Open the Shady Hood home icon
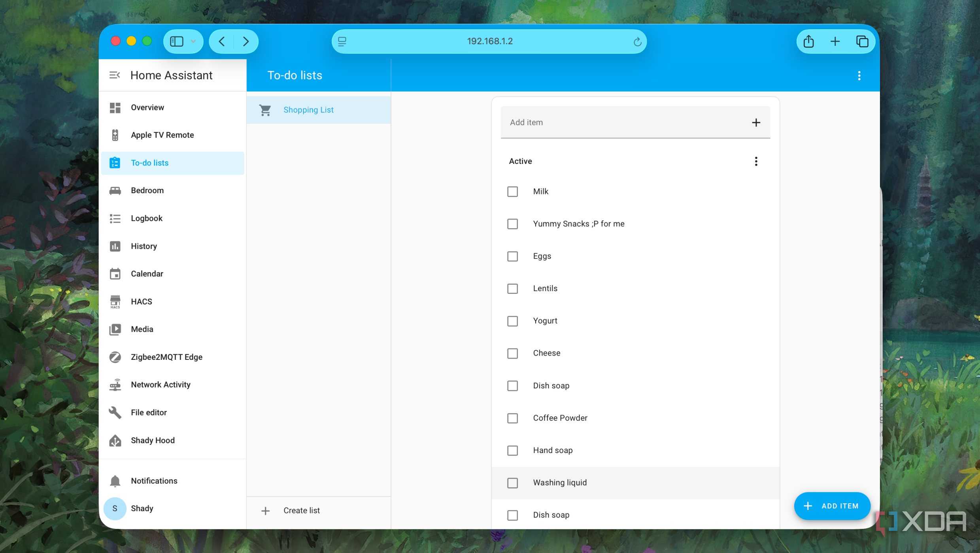This screenshot has height=553, width=980. click(115, 440)
